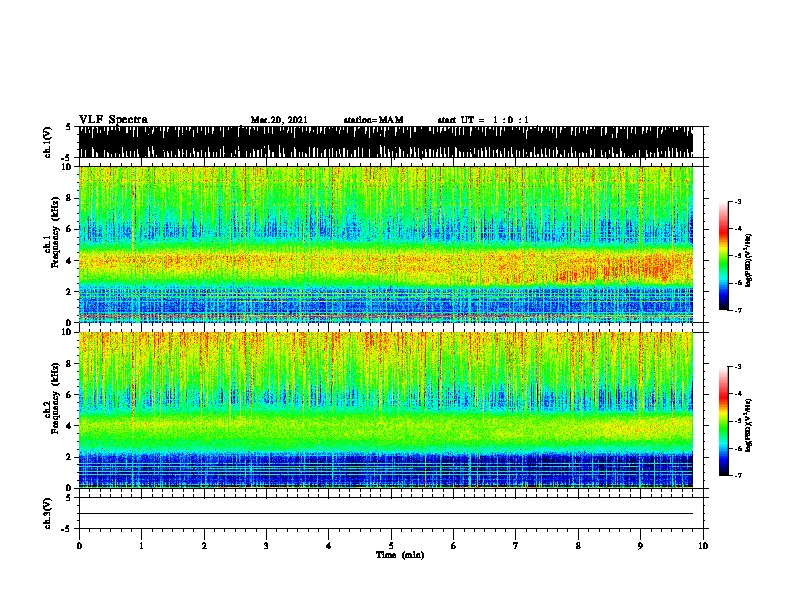Click the "ch.1(V)" waveform axis label
This screenshot has height=612, width=792.
point(48,142)
